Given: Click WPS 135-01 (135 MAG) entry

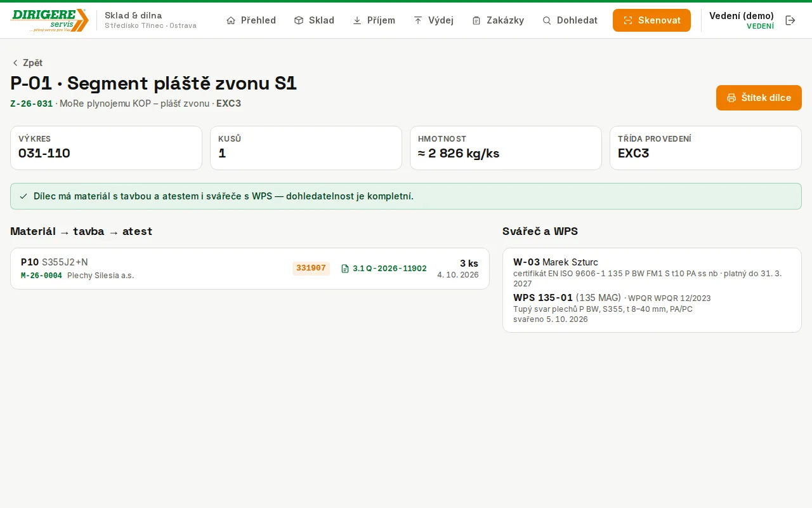Looking at the screenshot, I should pos(566,298).
